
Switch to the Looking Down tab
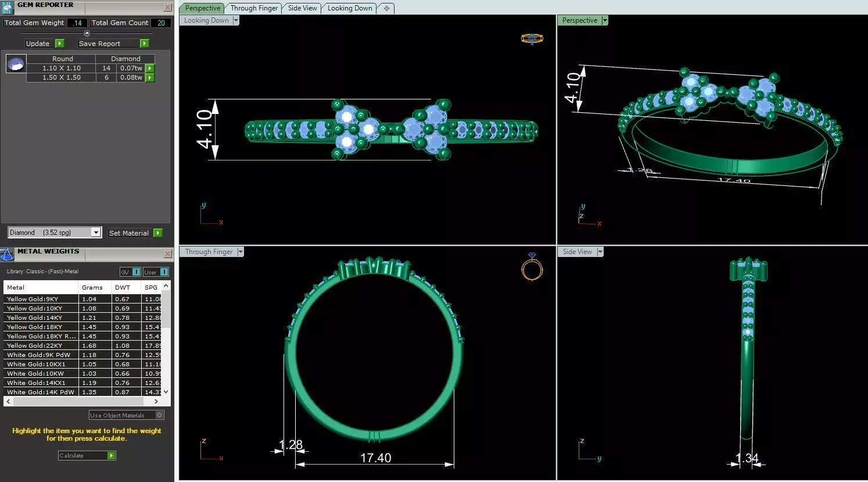[350, 8]
